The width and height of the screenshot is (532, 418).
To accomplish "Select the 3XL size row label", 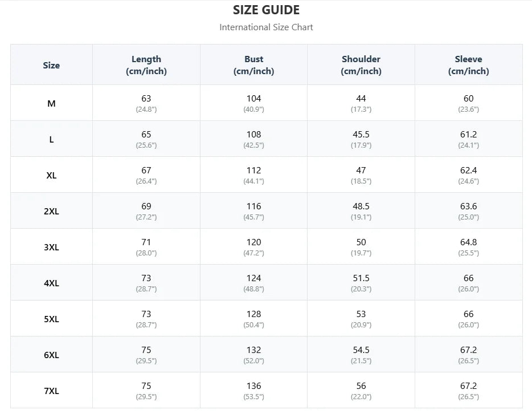I will 51,247.
